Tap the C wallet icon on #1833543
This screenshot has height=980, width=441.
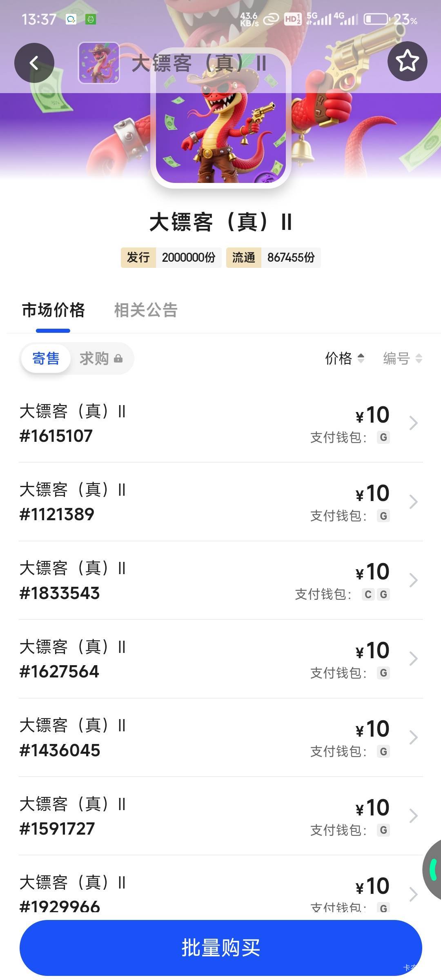pyautogui.click(x=368, y=595)
